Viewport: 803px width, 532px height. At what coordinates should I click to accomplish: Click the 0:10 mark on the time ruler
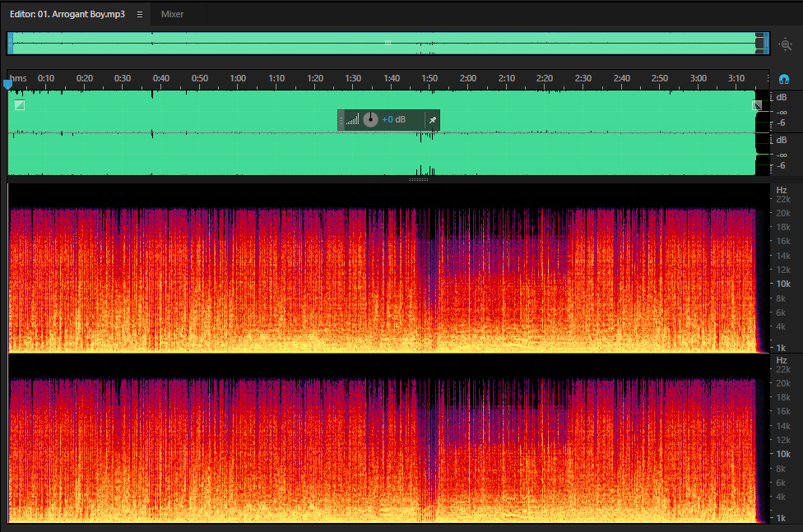point(46,78)
